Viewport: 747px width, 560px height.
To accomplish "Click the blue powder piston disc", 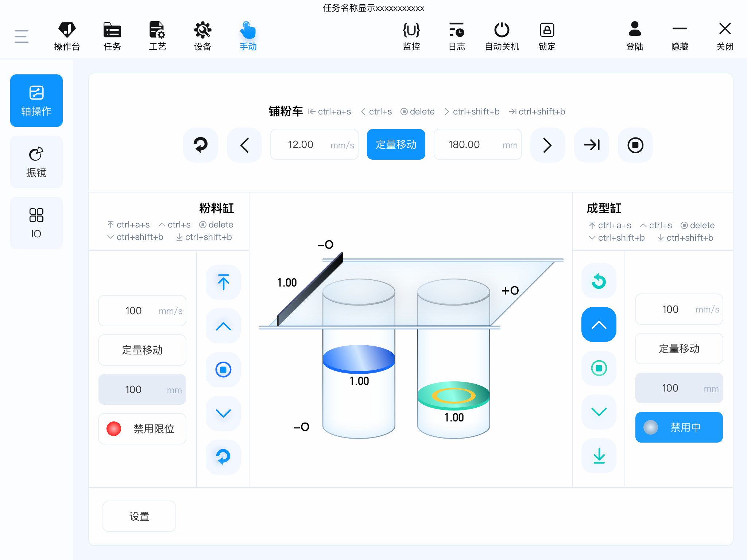I will (359, 359).
